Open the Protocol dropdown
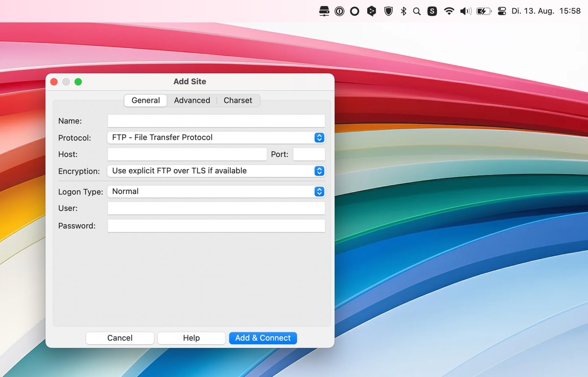Screen dimensions: 588x377 coord(319,138)
